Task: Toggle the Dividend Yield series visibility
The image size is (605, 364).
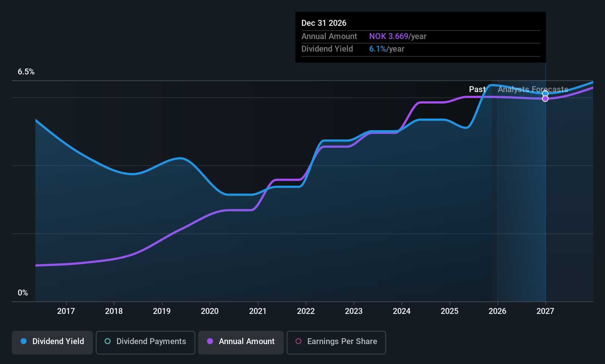Action: pos(52,342)
